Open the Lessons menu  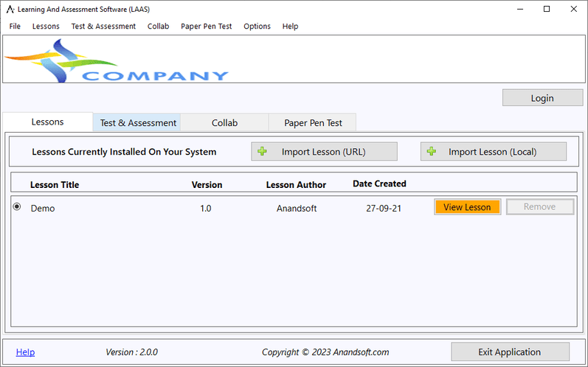point(46,26)
